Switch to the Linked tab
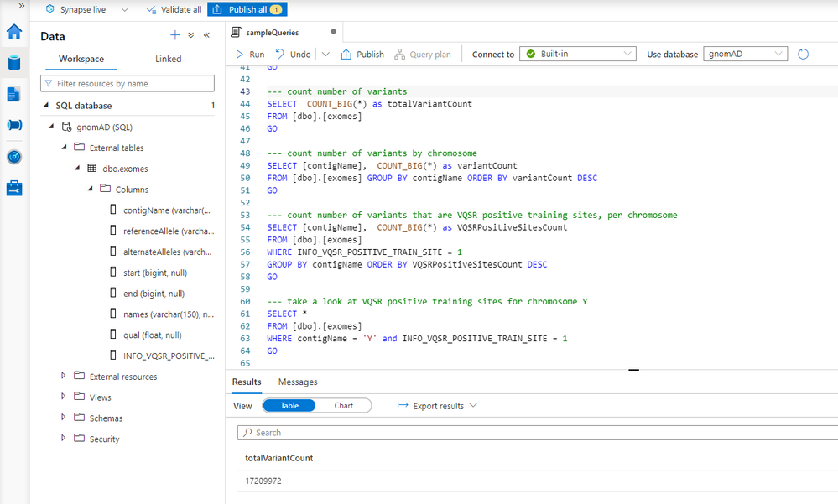 (169, 59)
